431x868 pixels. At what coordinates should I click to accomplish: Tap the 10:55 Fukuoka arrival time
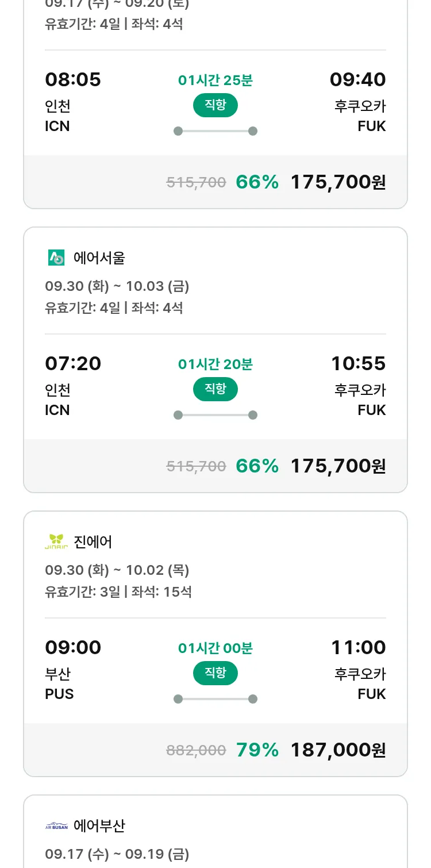358,363
